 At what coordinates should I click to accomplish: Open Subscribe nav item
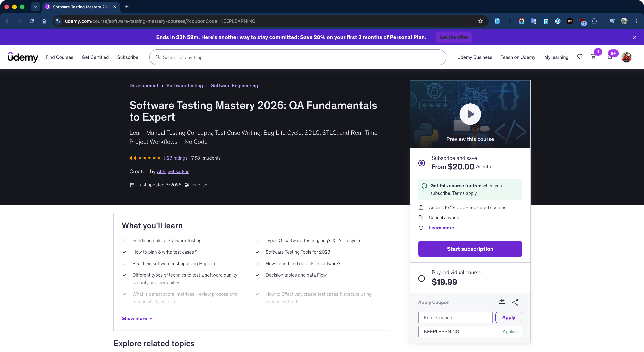(128, 57)
